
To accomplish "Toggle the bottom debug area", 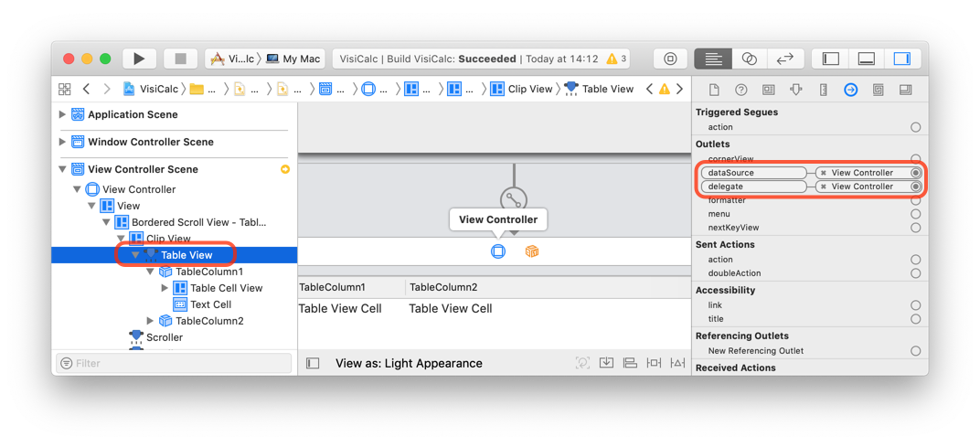I will point(866,59).
